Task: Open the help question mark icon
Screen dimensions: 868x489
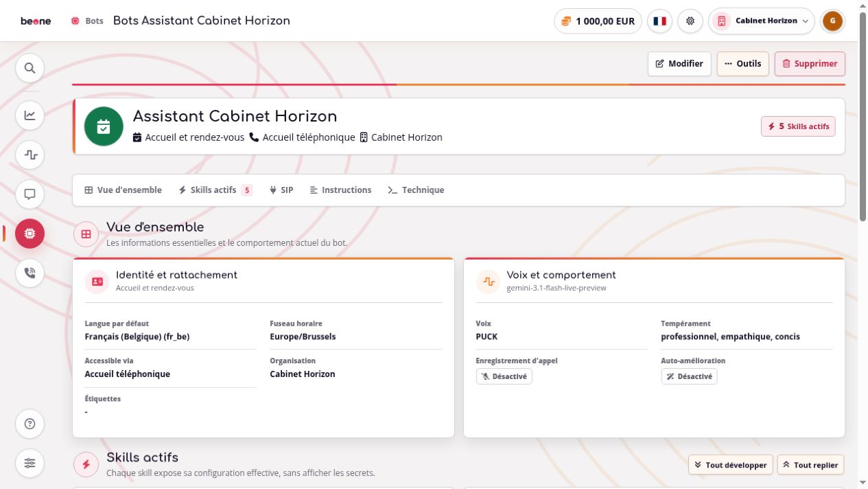Action: pyautogui.click(x=30, y=424)
